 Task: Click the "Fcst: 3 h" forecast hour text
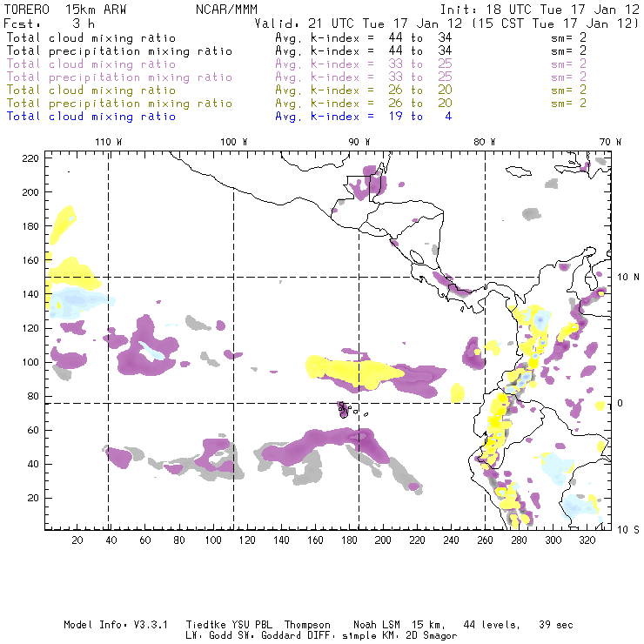click(x=50, y=23)
